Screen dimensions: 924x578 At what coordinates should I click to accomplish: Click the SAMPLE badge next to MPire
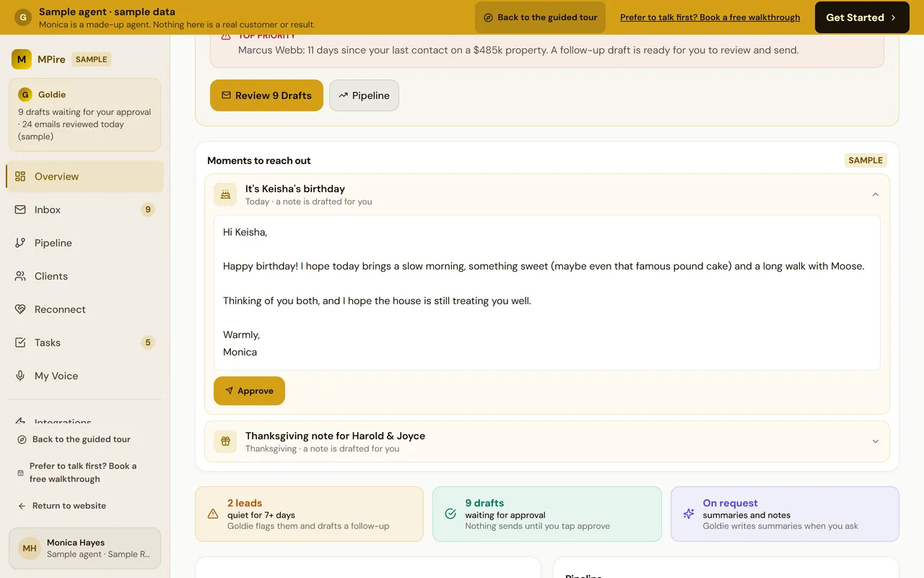coord(92,59)
